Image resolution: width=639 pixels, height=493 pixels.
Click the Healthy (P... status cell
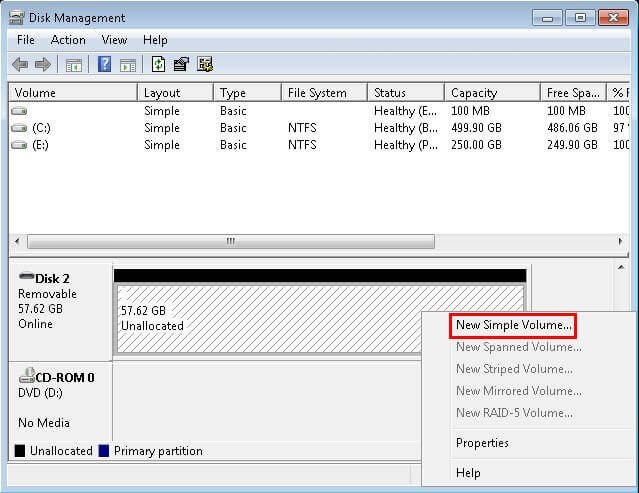405,145
